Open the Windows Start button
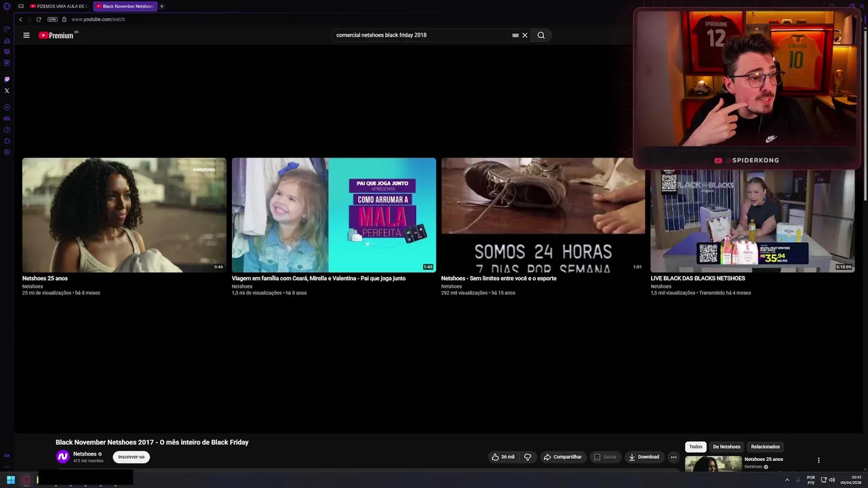This screenshot has height=488, width=868. tap(11, 480)
